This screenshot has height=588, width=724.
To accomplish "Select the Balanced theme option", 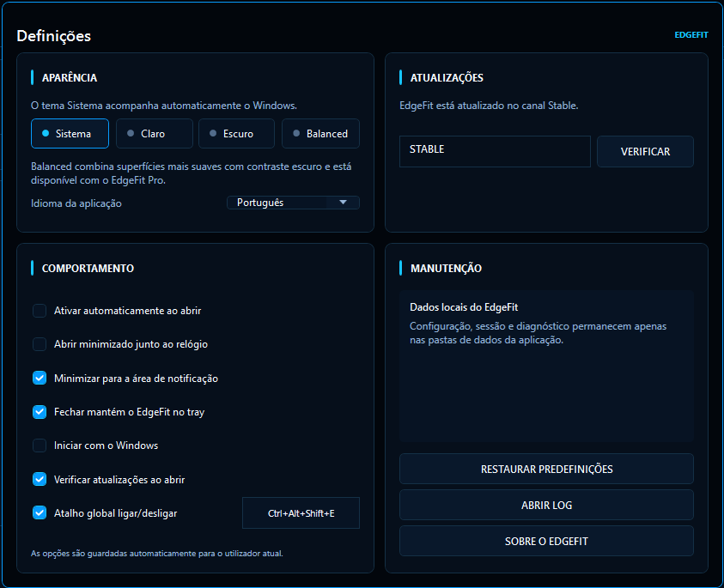I will tap(320, 133).
